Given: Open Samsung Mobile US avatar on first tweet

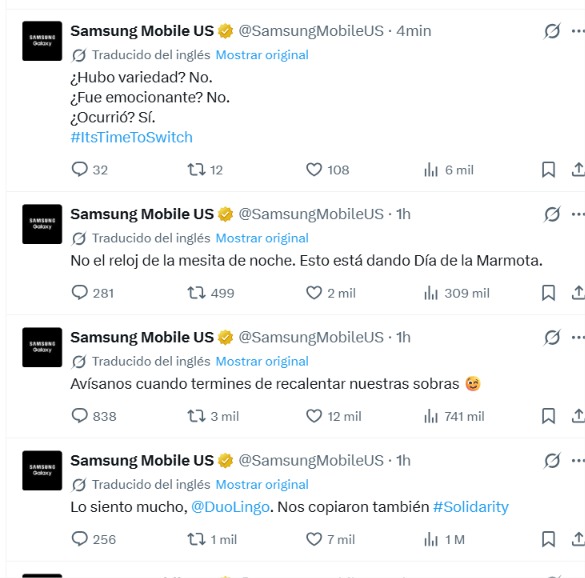Looking at the screenshot, I should pos(42,41).
